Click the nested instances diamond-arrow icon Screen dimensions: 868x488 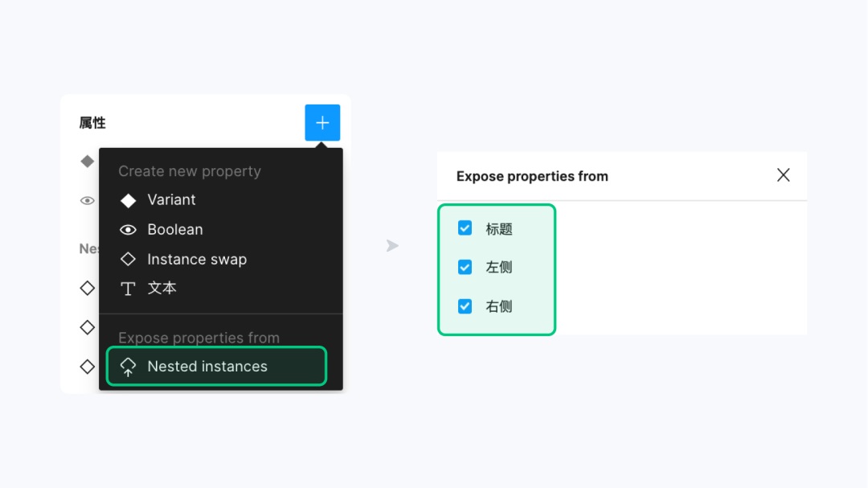pyautogui.click(x=128, y=367)
